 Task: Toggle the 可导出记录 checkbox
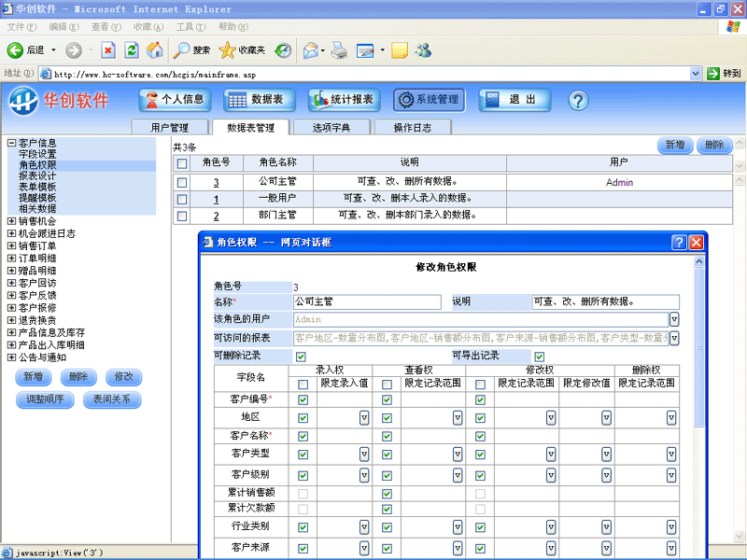tap(540, 357)
